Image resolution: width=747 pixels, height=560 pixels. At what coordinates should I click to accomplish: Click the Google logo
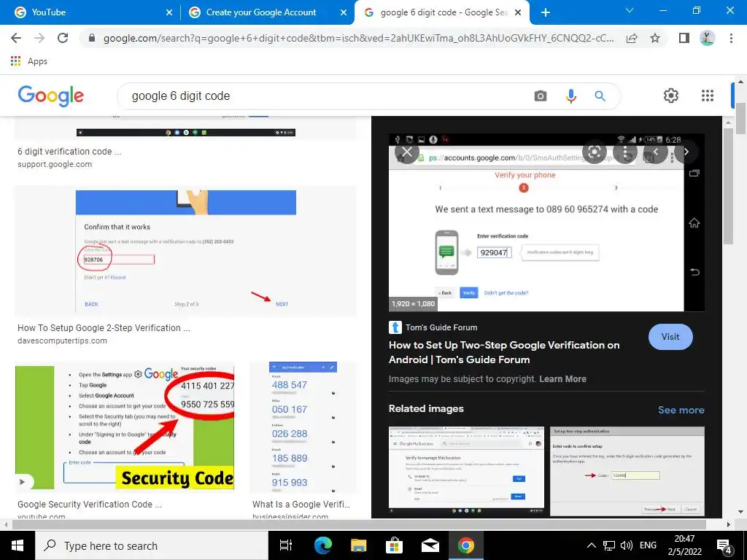[51, 96]
